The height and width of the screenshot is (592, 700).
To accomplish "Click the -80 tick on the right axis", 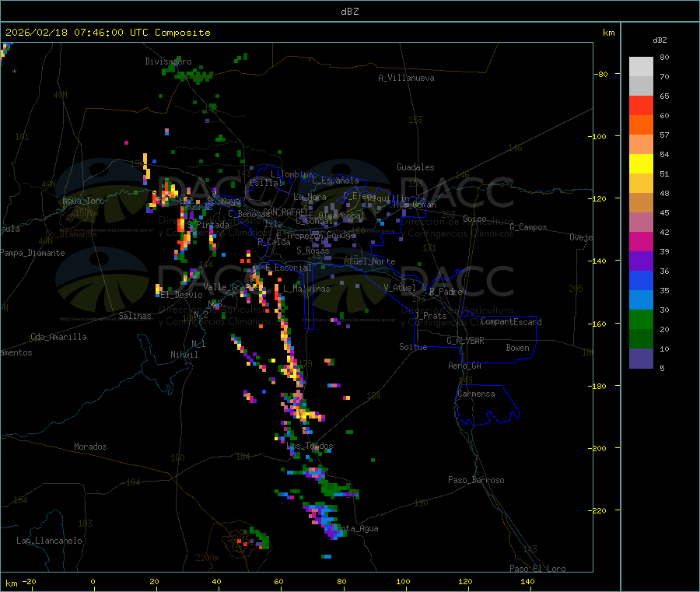I will (600, 74).
